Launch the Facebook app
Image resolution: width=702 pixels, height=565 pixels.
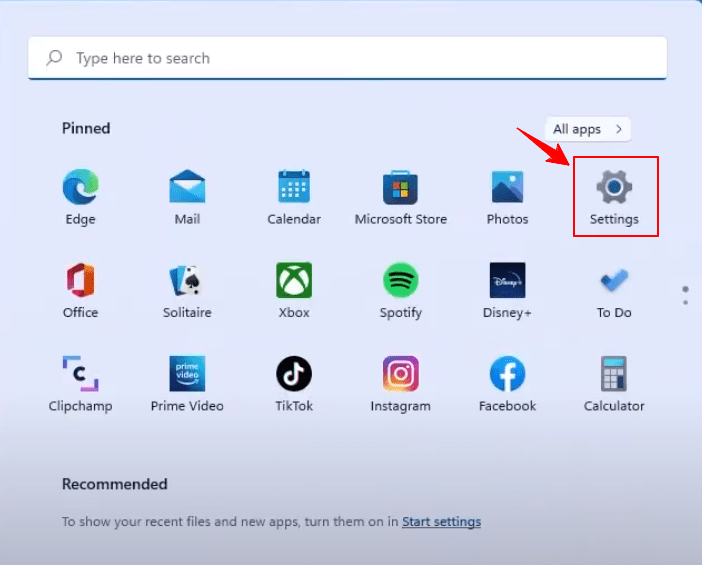coord(507,384)
